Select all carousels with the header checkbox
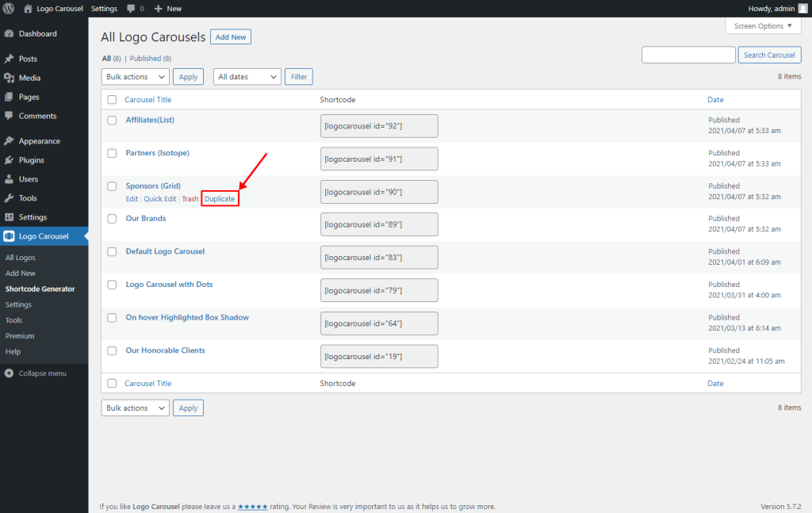The height and width of the screenshot is (513, 812). (111, 99)
